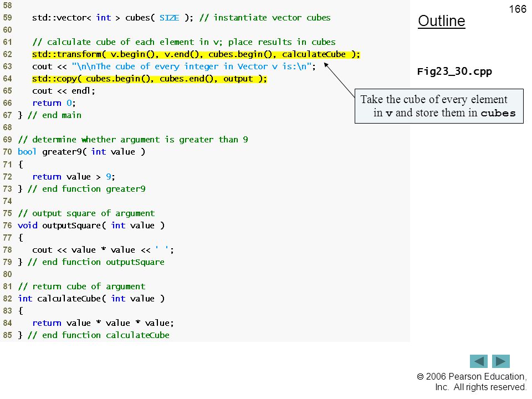Screen dimensions: 532x399
Task: Select line number 62 in the gutter
Action: [7, 54]
